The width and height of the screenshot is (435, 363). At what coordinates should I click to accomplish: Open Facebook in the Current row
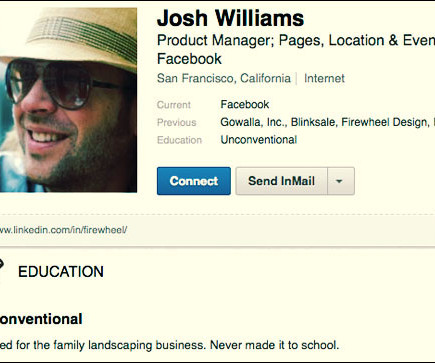(x=245, y=104)
